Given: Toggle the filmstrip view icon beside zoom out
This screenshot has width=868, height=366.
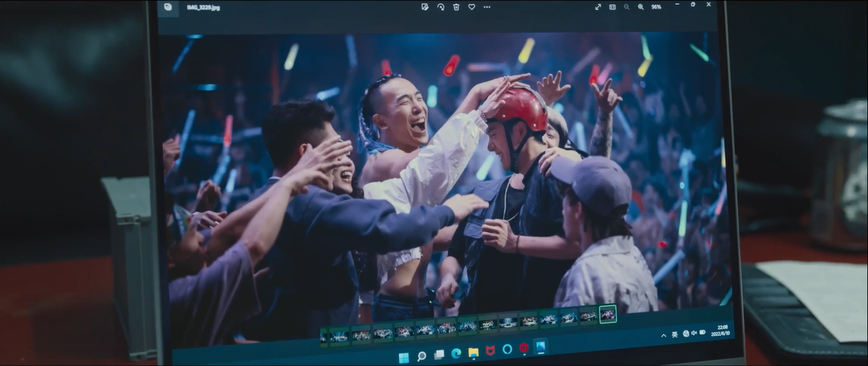Looking at the screenshot, I should 612,7.
